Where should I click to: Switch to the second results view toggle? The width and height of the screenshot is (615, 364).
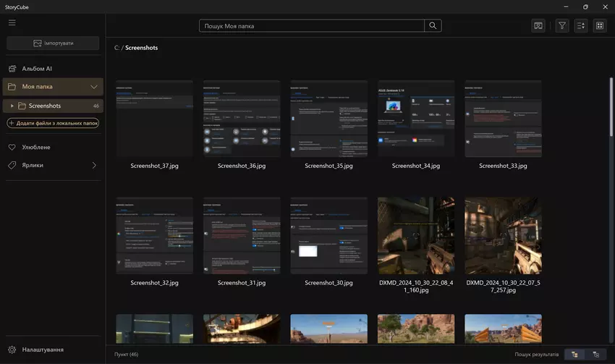pyautogui.click(x=595, y=355)
